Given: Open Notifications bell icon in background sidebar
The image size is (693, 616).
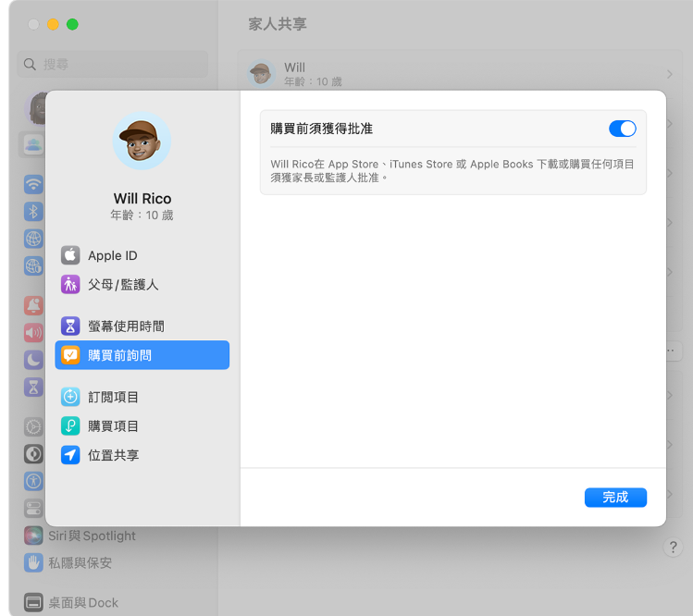Looking at the screenshot, I should (x=33, y=305).
